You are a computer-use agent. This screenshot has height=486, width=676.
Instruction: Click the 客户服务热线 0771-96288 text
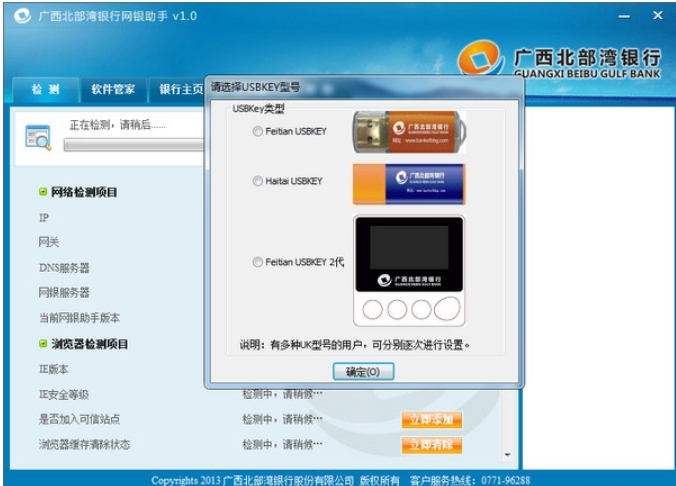pyautogui.click(x=470, y=480)
